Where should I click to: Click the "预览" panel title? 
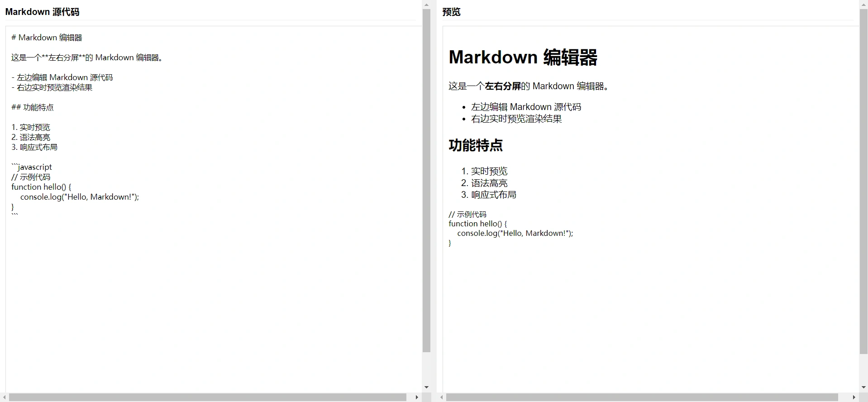point(451,12)
